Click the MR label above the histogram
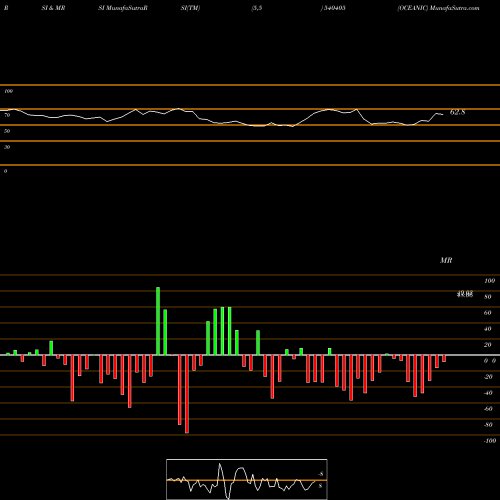500x500 pixels. click(446, 260)
